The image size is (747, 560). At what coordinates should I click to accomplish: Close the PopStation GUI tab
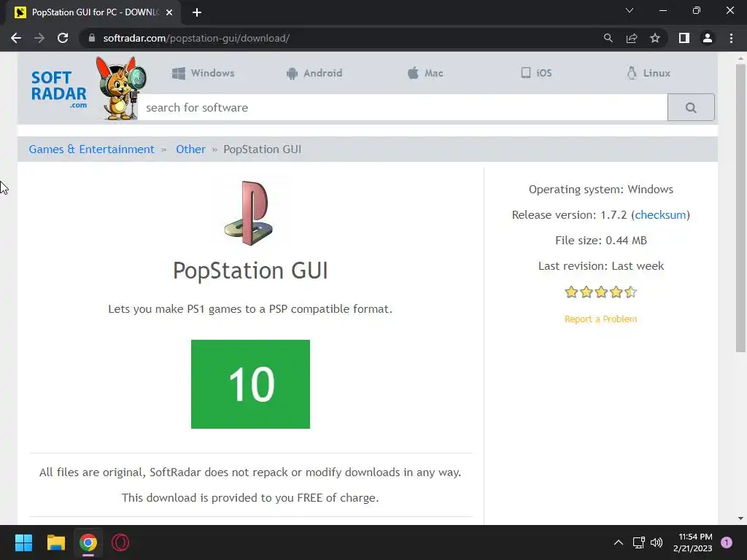tap(169, 12)
